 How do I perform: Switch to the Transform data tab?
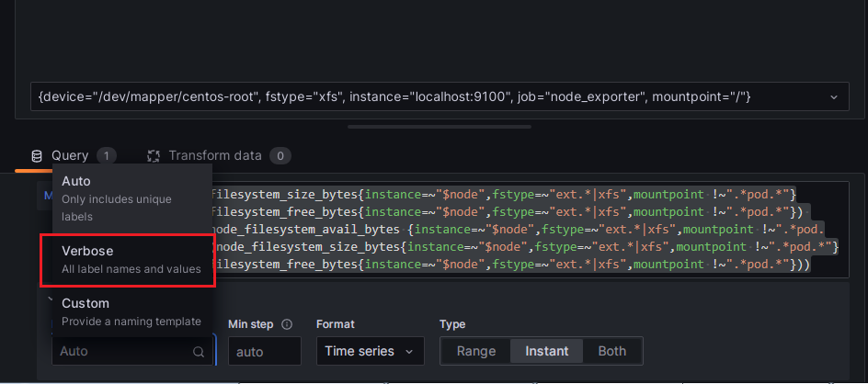215,156
